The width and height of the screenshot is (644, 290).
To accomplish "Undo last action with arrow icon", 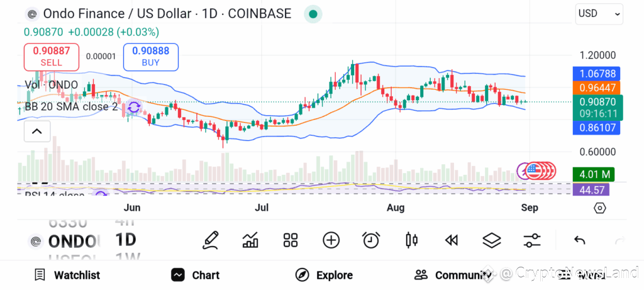I will pos(579,240).
